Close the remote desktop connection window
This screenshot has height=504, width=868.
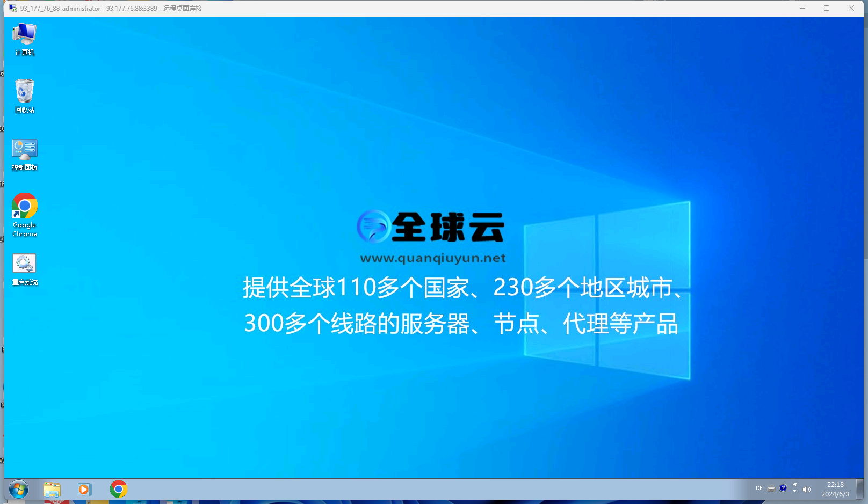(x=851, y=8)
